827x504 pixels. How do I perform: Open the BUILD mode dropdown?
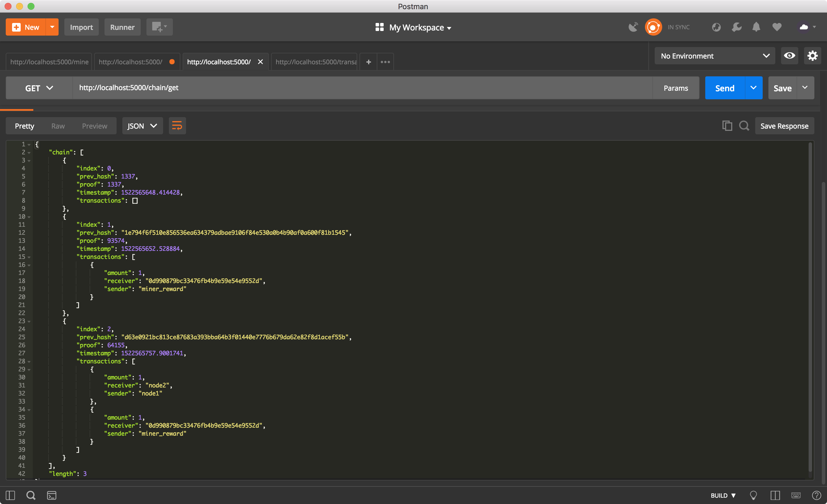pos(723,495)
